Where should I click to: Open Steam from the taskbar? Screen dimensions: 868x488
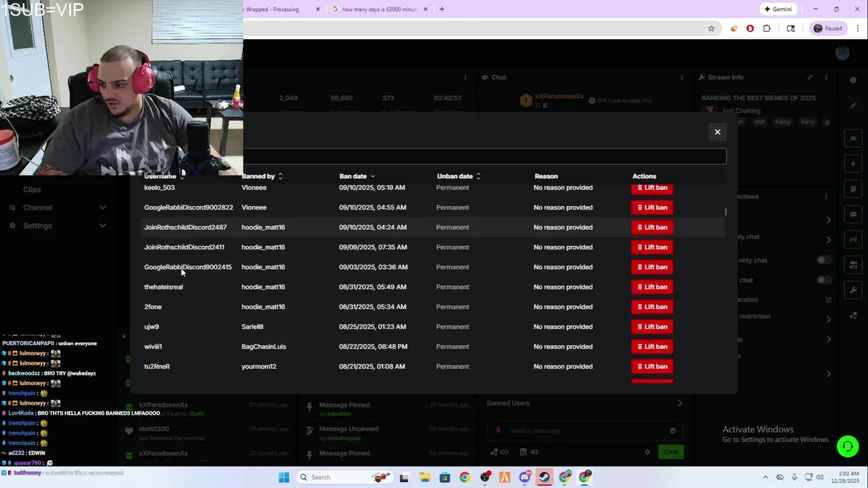[x=545, y=477]
